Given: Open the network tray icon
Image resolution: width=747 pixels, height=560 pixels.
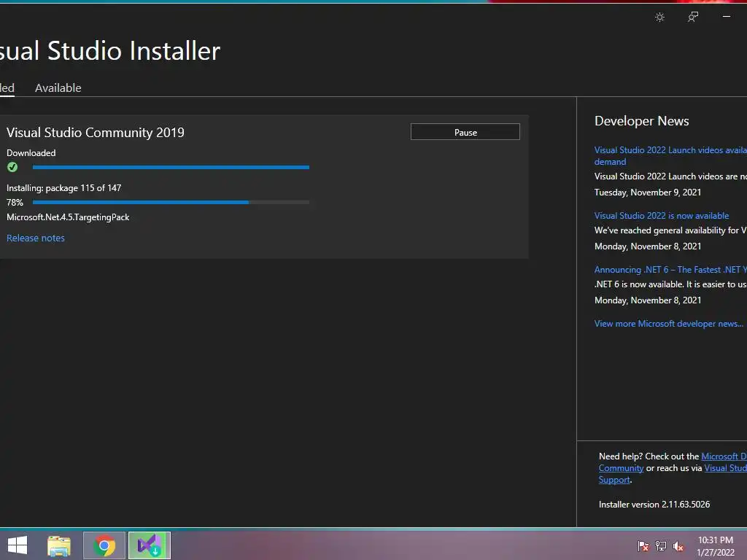Looking at the screenshot, I should [x=661, y=545].
